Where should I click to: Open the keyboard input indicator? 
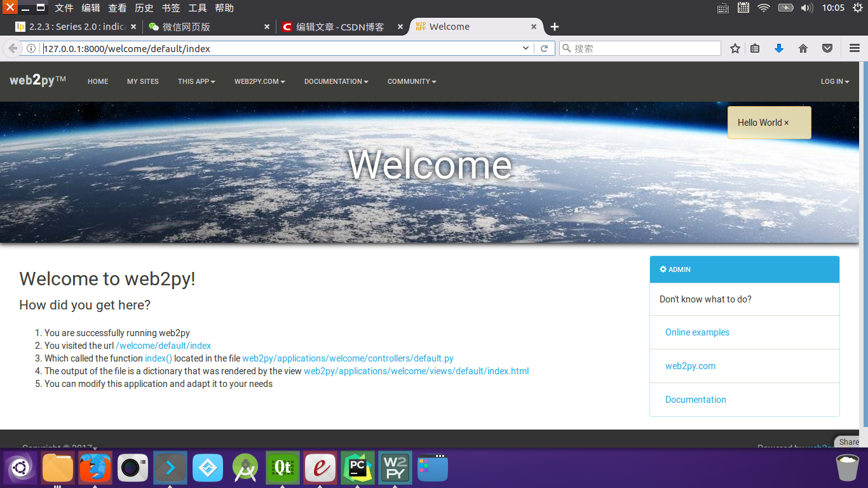click(723, 8)
